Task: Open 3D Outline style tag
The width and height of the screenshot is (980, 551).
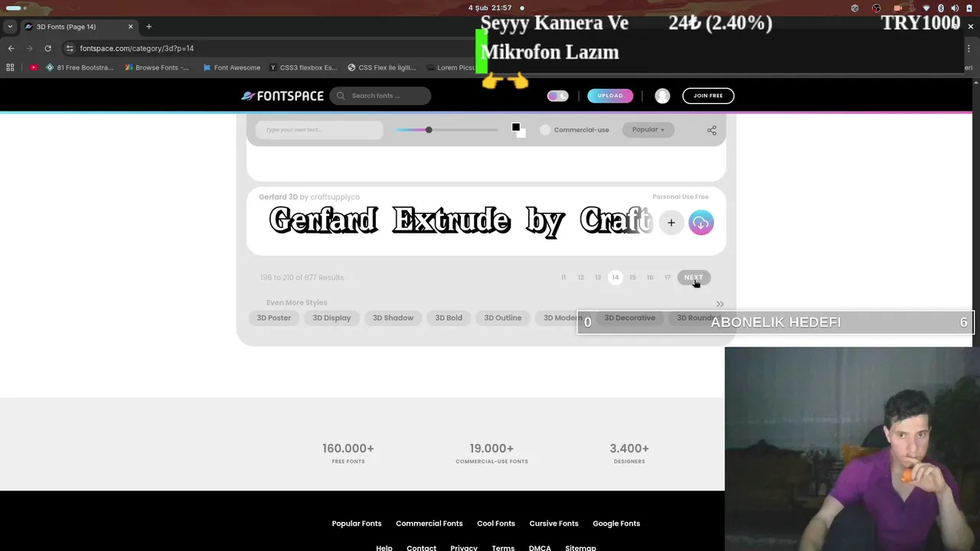Action: pos(503,318)
